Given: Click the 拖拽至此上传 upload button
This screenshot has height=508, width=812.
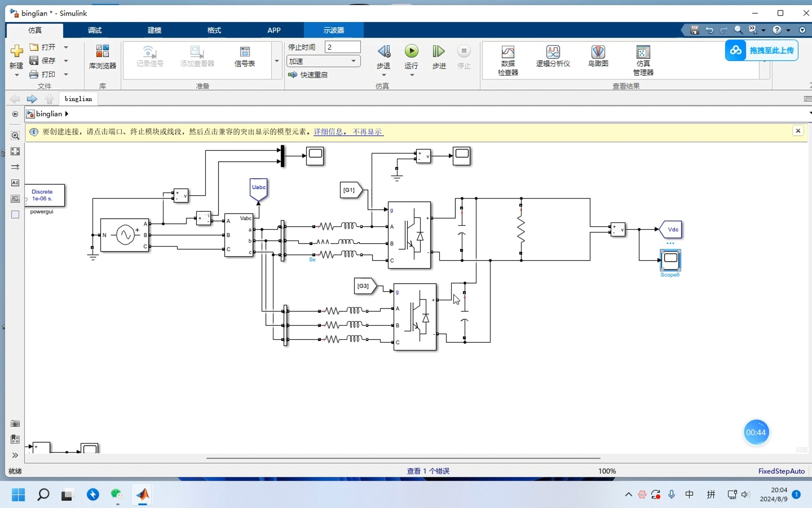Looking at the screenshot, I should click(x=761, y=50).
